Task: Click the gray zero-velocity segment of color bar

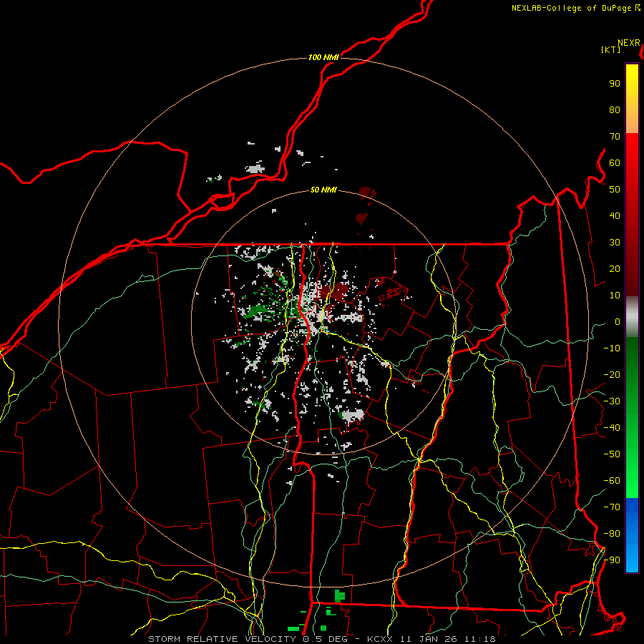Action: [632, 317]
